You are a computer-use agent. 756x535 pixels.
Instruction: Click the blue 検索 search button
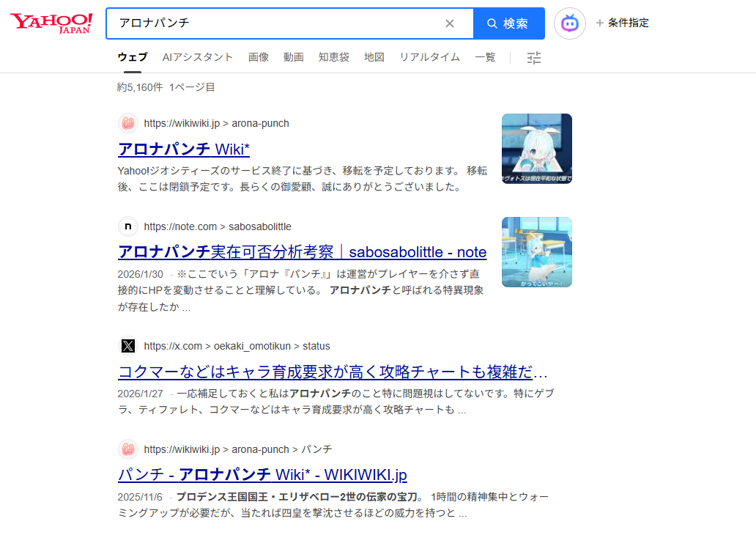click(x=508, y=23)
